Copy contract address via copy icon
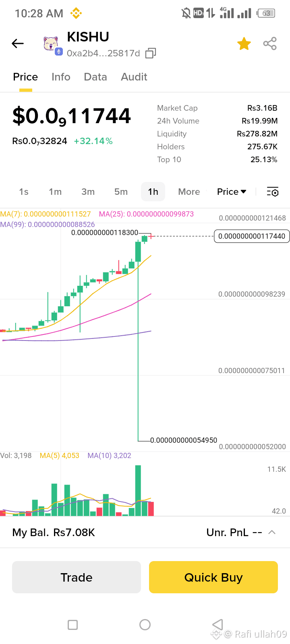 tap(151, 53)
